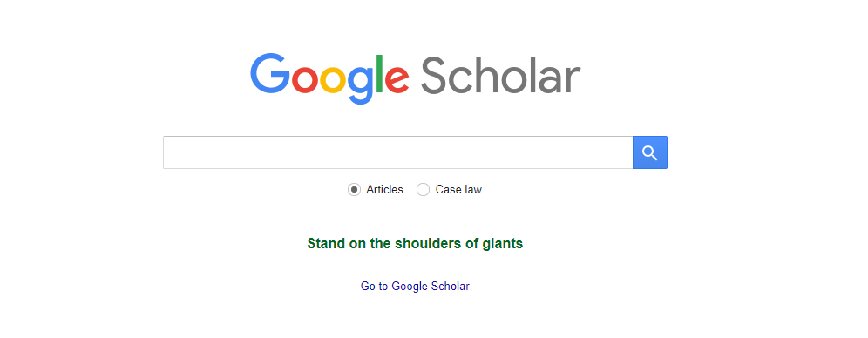Focus the Scholar search text field
Viewport: 868px width, 338px height.
[398, 152]
